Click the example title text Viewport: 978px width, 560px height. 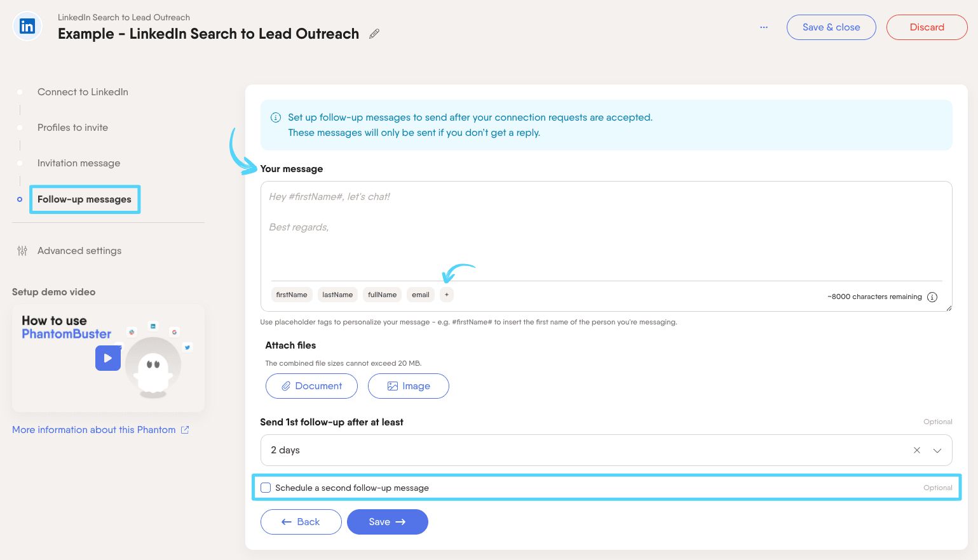(x=208, y=34)
